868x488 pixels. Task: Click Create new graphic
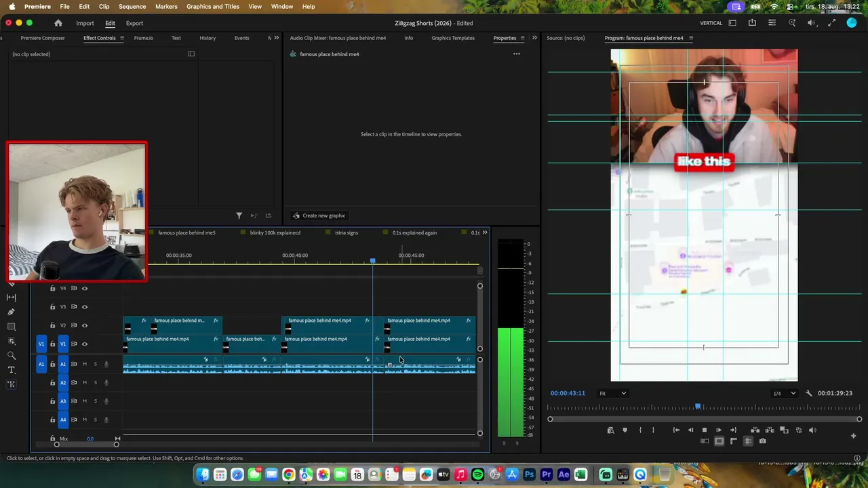(319, 216)
